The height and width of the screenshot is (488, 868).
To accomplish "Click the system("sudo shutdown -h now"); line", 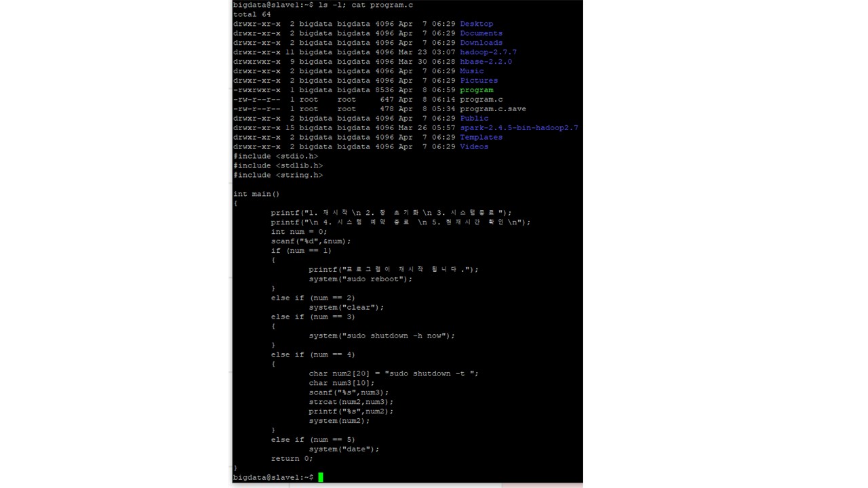I will (x=382, y=336).
